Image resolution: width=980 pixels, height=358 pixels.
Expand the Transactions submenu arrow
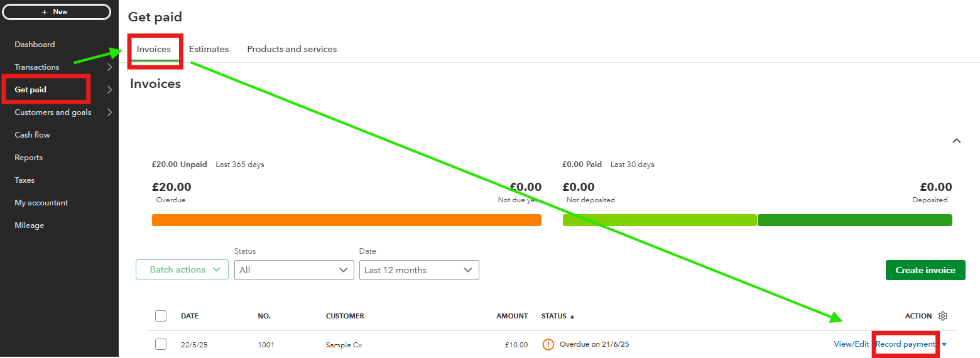[109, 67]
